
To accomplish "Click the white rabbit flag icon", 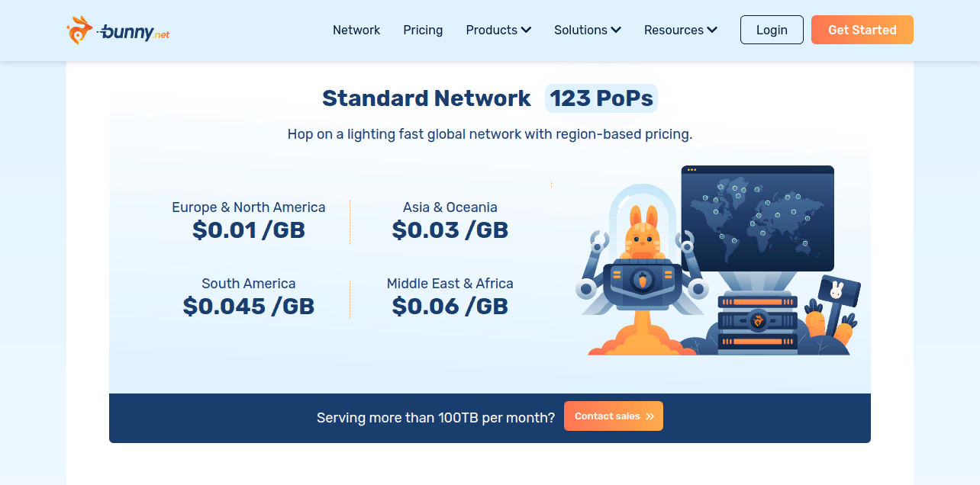I will [x=838, y=291].
